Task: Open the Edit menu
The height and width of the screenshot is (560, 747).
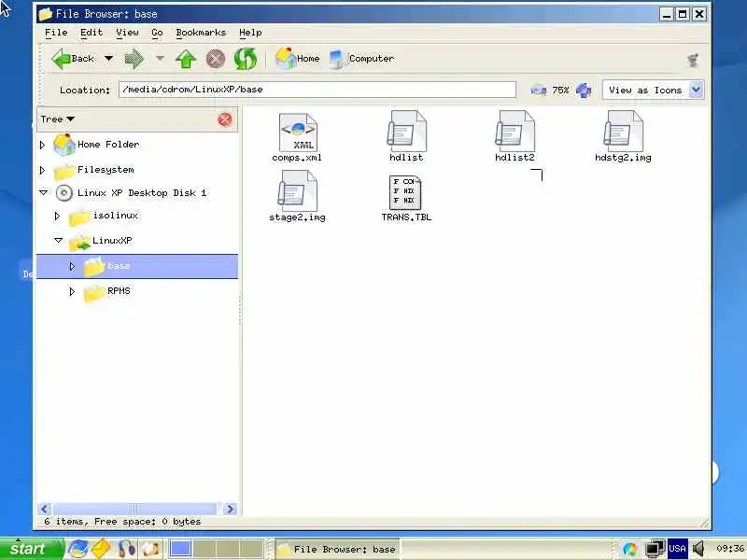Action: tap(91, 33)
